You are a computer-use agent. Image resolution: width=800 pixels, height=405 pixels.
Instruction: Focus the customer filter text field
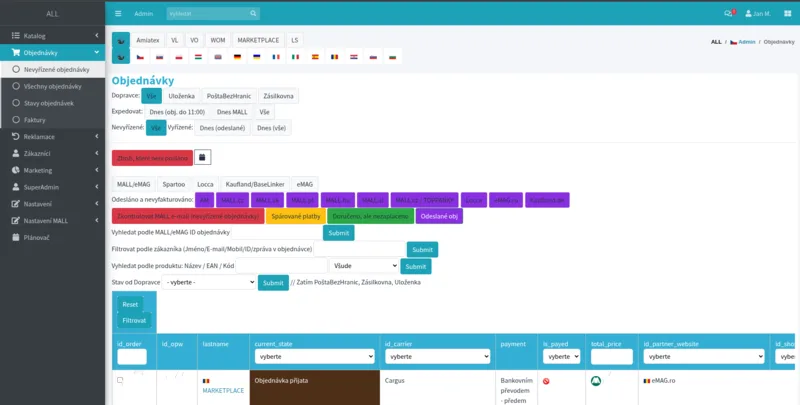(360, 249)
